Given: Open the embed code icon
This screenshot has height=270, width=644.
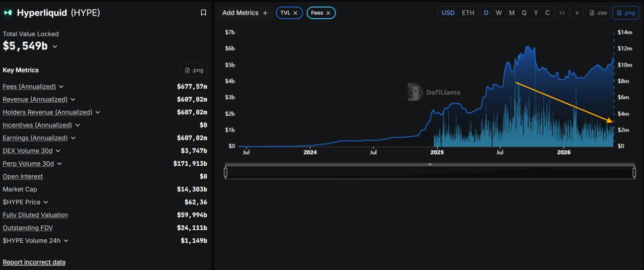Looking at the screenshot, I should [562, 13].
